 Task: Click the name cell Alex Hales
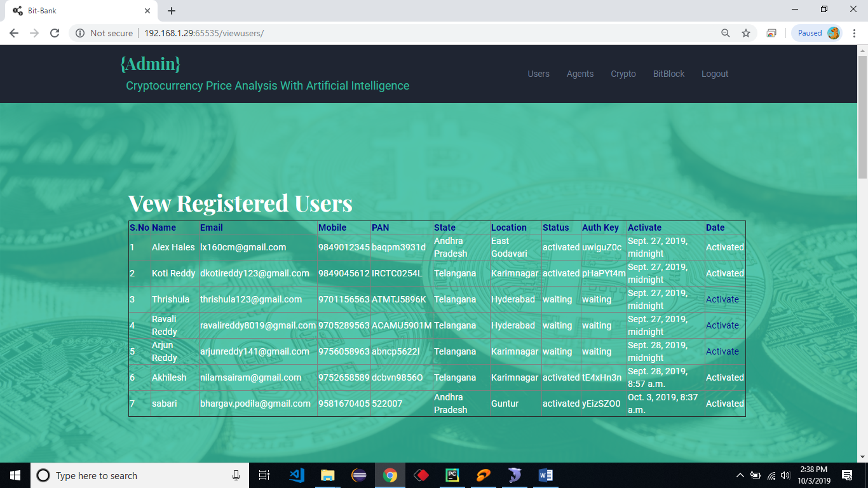point(173,247)
